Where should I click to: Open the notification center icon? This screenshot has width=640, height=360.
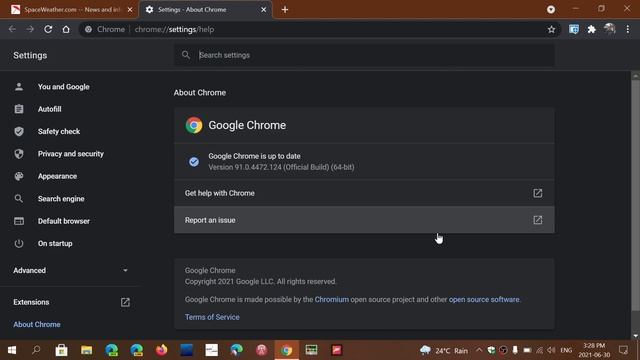pos(623,350)
